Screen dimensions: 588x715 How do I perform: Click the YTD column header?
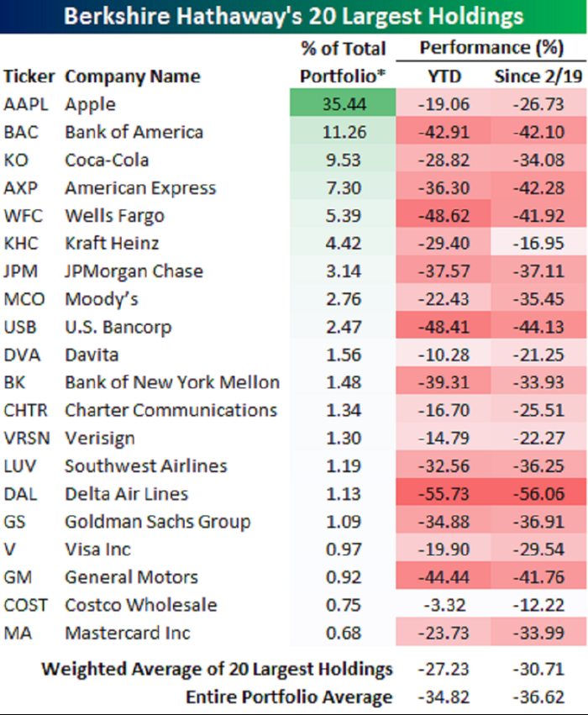coord(444,76)
